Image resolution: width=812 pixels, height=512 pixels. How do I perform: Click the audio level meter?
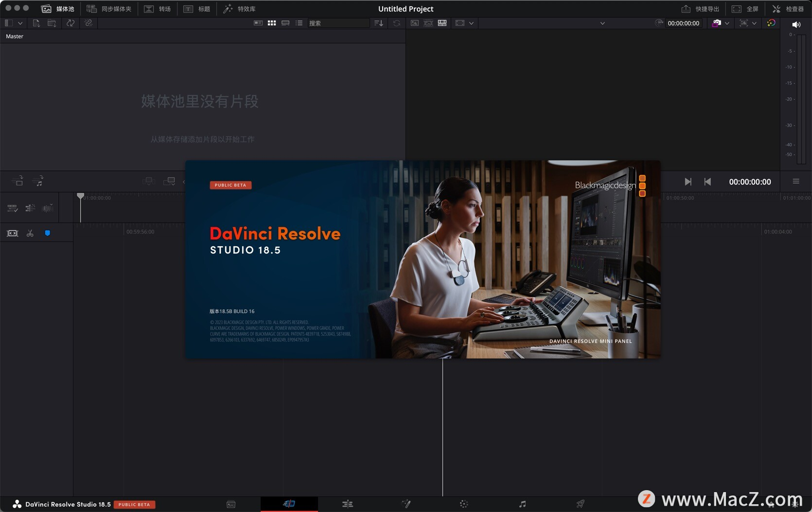[x=801, y=99]
